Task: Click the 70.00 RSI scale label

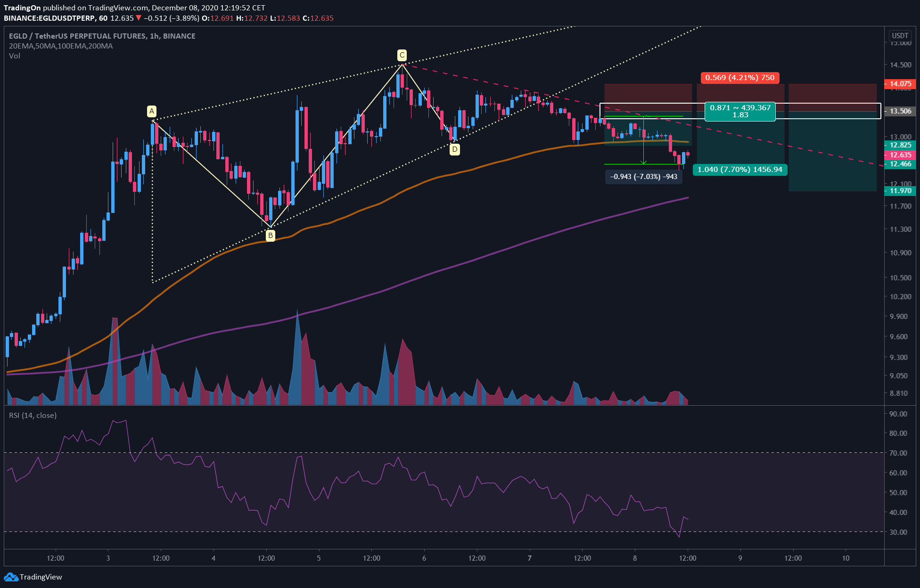Action: 898,453
